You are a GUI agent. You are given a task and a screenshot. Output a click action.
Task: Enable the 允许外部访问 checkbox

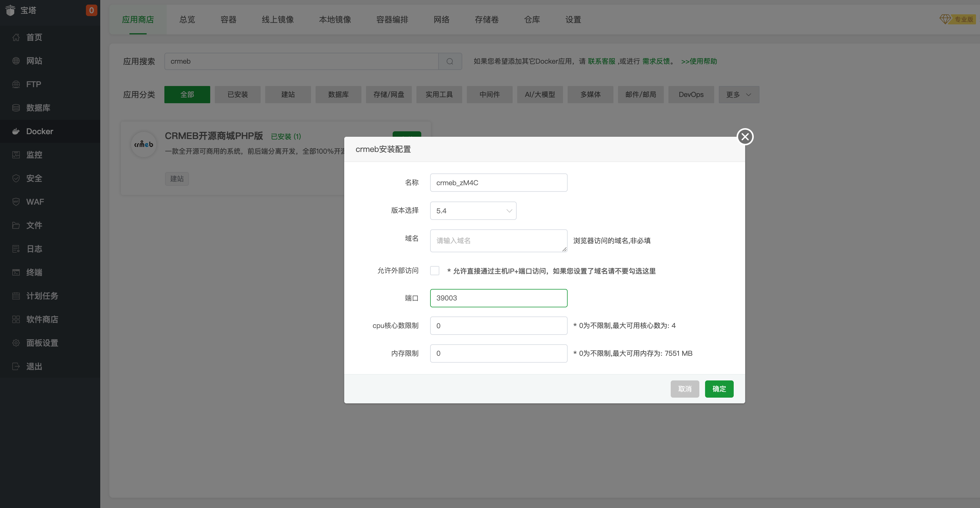(x=434, y=271)
